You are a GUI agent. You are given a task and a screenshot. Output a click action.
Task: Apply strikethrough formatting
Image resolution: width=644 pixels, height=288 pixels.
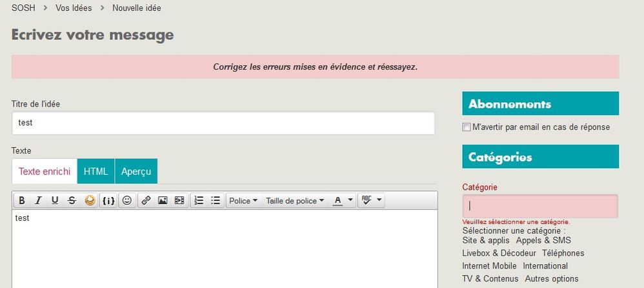pyautogui.click(x=72, y=201)
